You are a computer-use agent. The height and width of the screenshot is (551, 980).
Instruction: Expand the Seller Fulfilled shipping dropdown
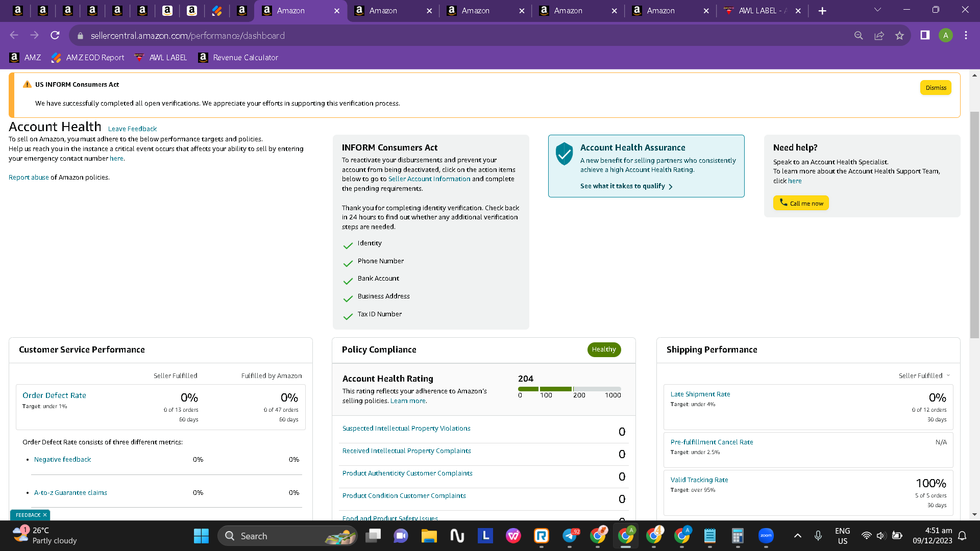pyautogui.click(x=924, y=375)
